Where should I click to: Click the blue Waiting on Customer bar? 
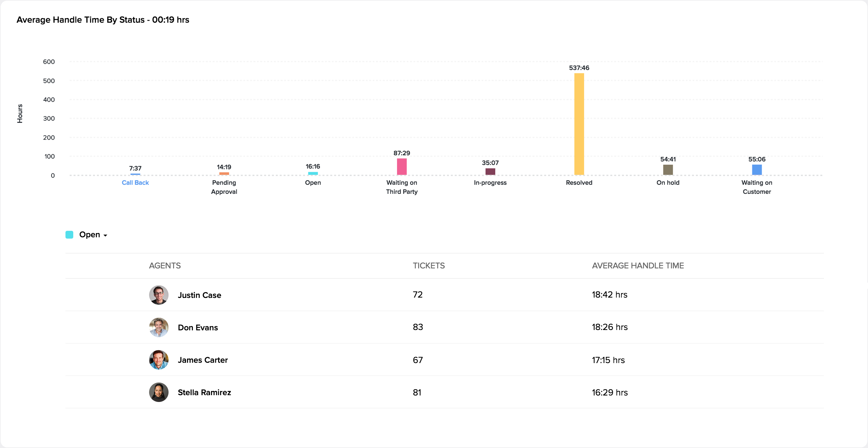[x=757, y=170]
